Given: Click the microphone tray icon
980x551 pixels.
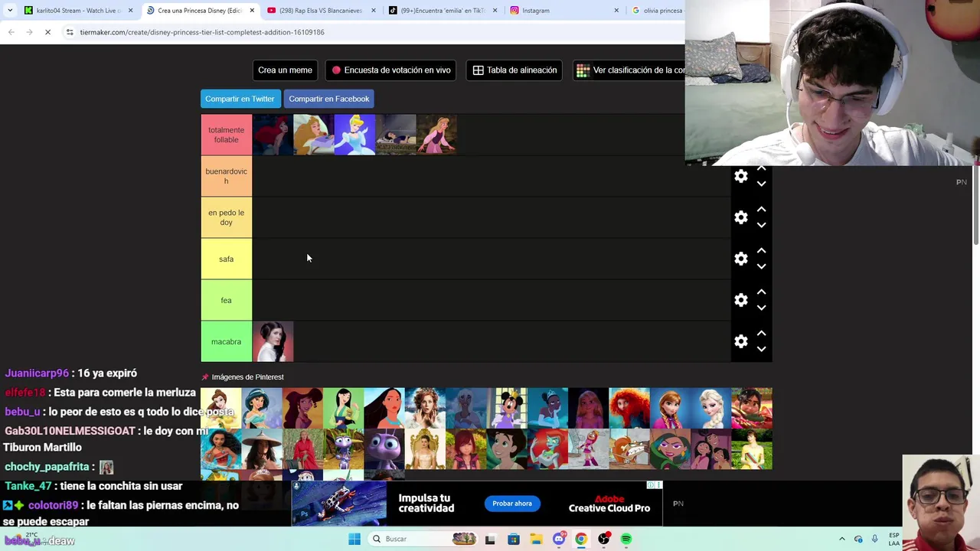Looking at the screenshot, I should 874,539.
